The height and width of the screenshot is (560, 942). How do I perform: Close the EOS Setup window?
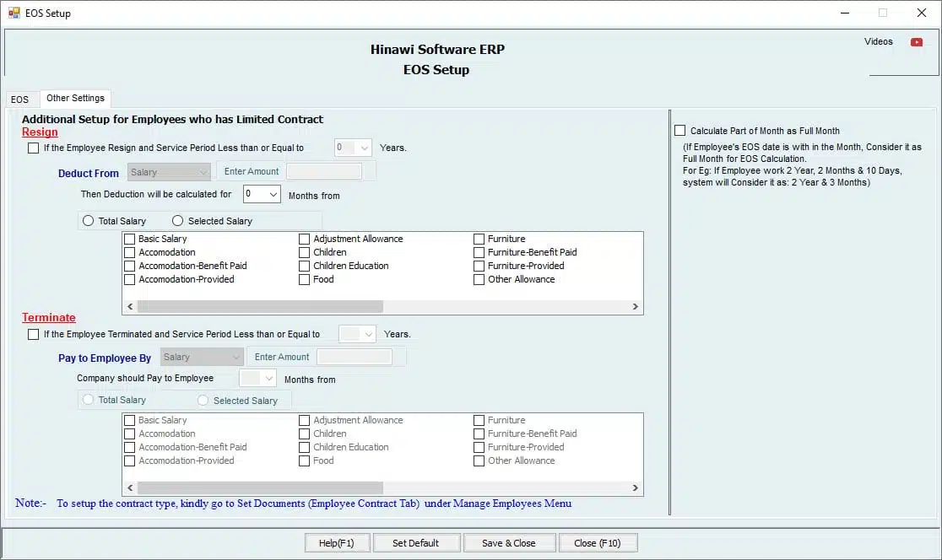click(x=922, y=13)
